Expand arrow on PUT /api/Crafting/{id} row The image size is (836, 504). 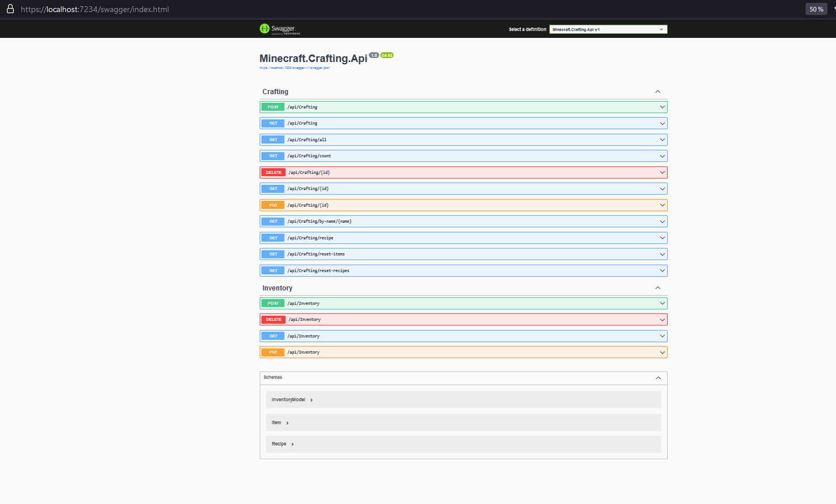[x=662, y=205]
